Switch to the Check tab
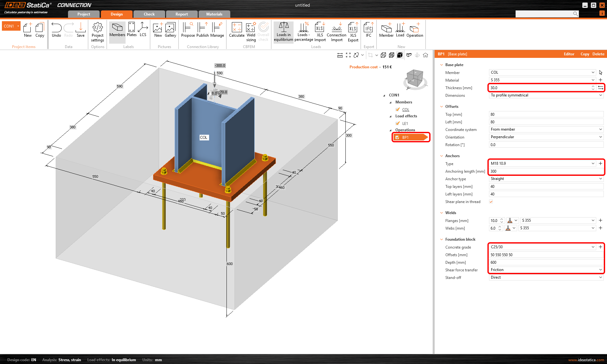The height and width of the screenshot is (364, 607). click(x=149, y=14)
